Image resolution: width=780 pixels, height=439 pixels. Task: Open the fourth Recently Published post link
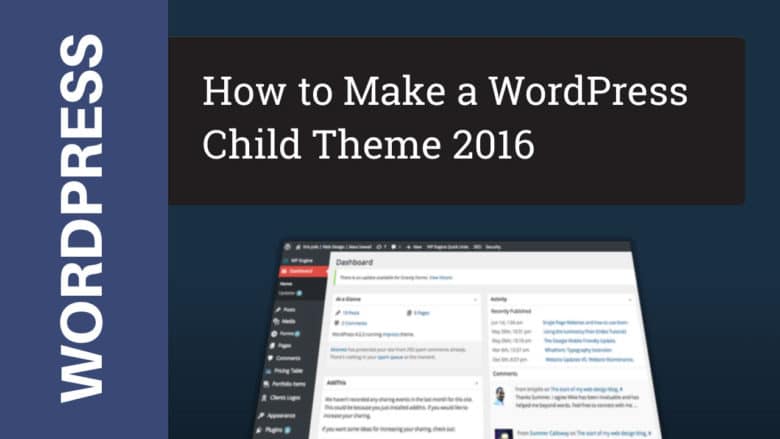pyautogui.click(x=578, y=350)
